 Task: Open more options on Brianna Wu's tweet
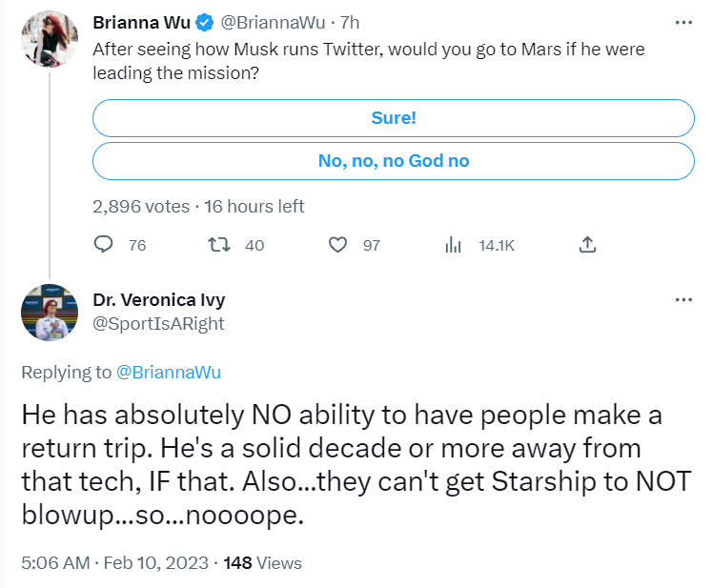[683, 22]
